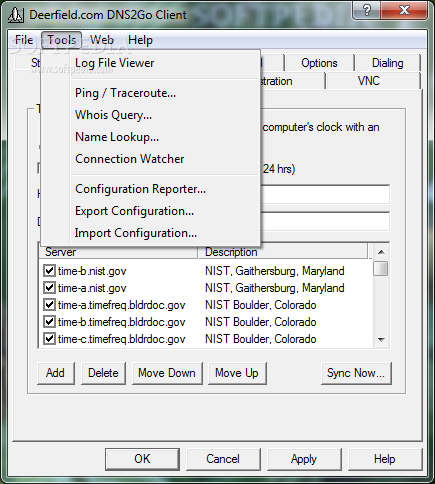435x484 pixels.
Task: Uncheck the time-b.nist.gov server checkbox
Action: pyautogui.click(x=49, y=271)
